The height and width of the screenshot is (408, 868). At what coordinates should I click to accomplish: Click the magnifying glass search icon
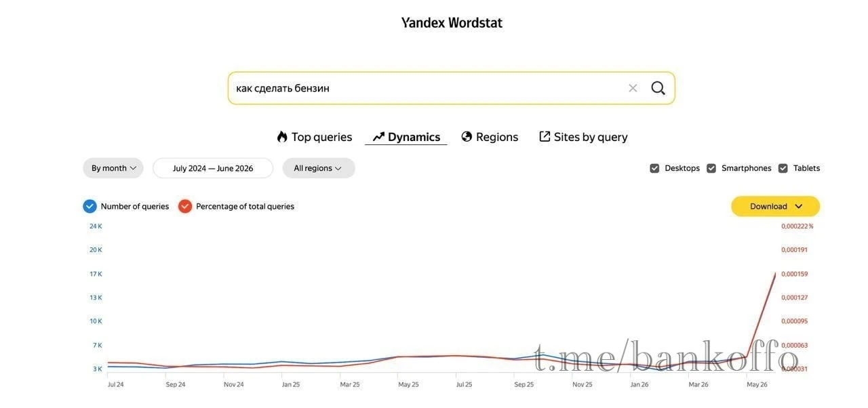[x=658, y=88]
